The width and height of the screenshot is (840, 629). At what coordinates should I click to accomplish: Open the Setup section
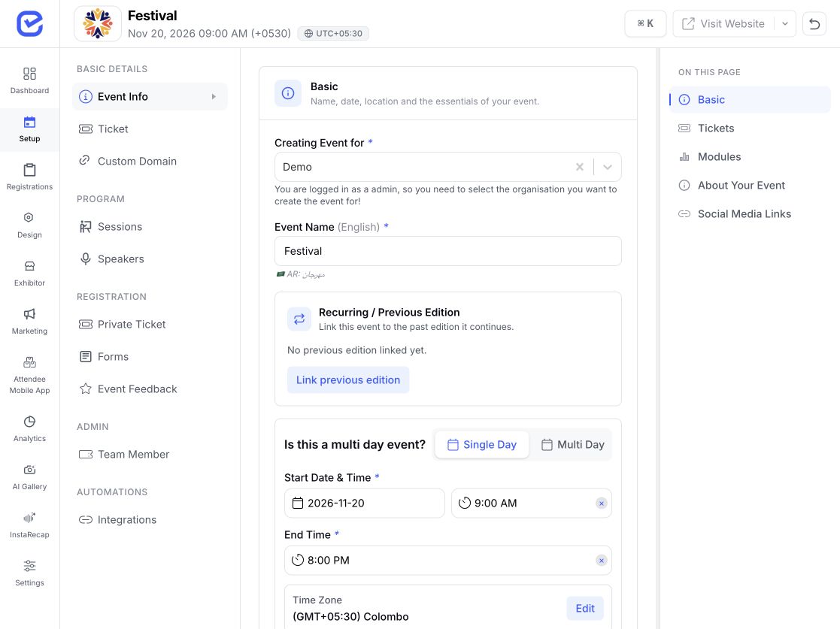click(x=29, y=129)
